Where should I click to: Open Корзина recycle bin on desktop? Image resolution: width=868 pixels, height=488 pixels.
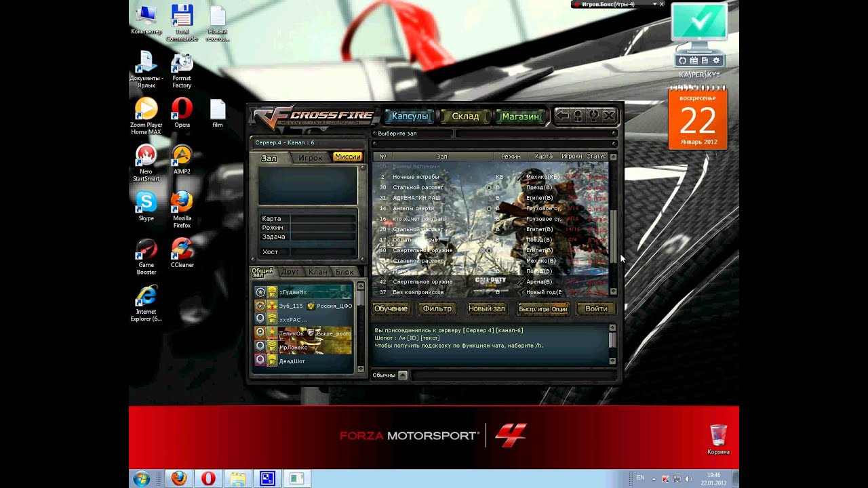718,439
